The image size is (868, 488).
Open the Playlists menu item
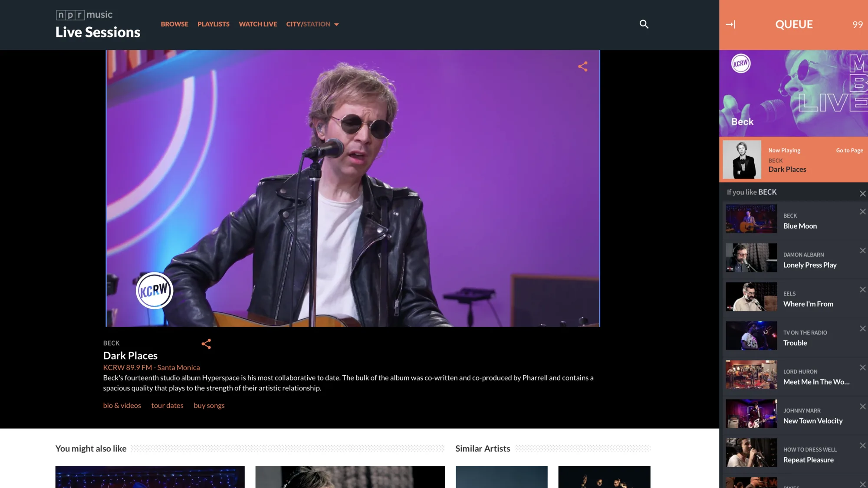pos(214,24)
